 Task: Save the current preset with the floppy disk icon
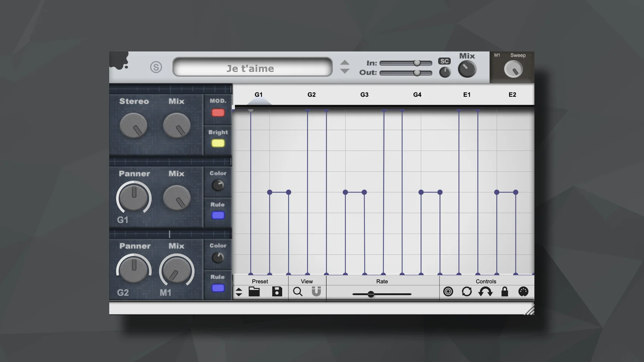pos(277,292)
